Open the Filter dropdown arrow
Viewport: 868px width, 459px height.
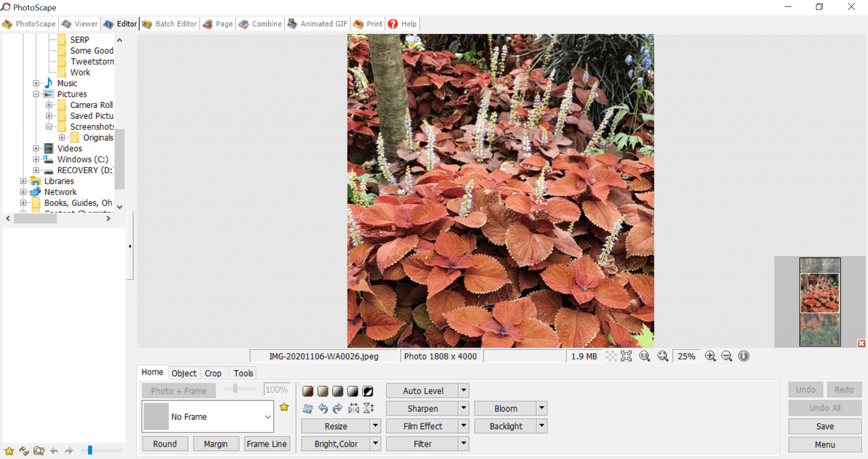(464, 444)
